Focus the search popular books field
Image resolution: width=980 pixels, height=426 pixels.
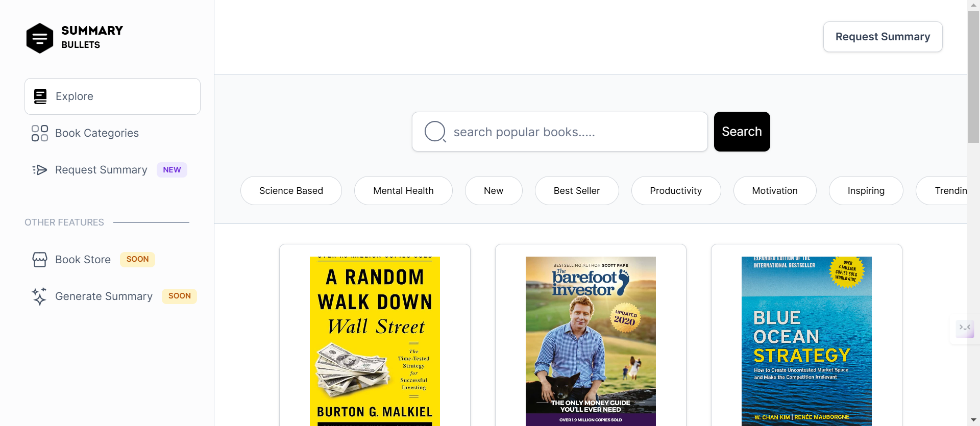tap(560, 132)
